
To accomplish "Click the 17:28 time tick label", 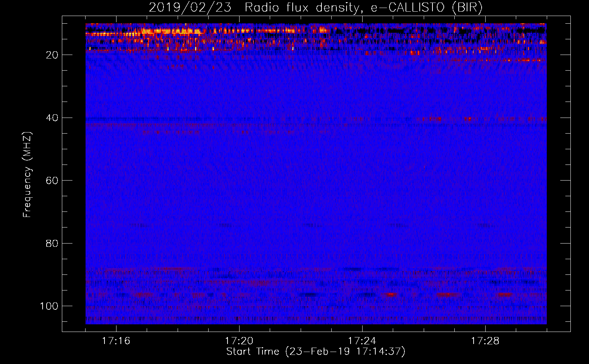I will (485, 341).
